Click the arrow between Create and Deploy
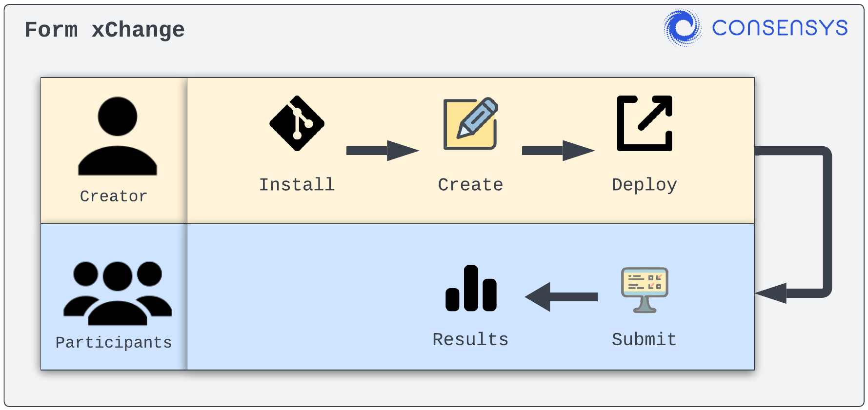This screenshot has width=868, height=410. click(x=558, y=151)
